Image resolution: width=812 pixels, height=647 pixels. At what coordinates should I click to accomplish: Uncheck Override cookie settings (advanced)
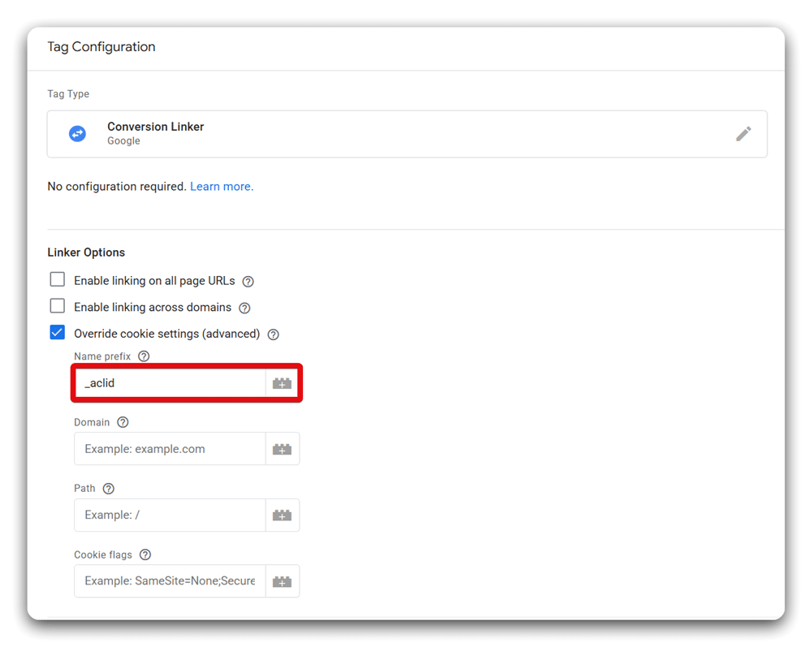tap(57, 332)
